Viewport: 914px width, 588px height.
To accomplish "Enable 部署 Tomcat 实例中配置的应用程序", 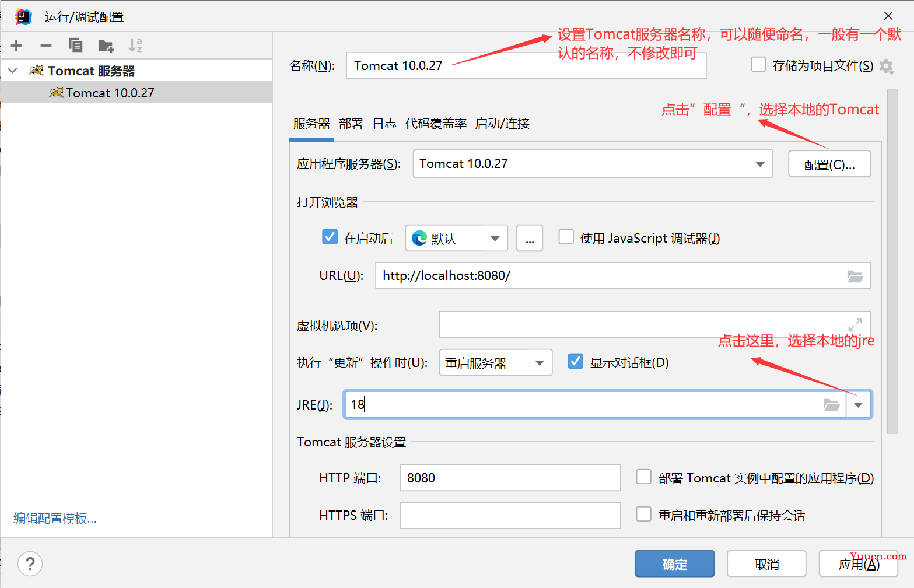I will (x=644, y=477).
